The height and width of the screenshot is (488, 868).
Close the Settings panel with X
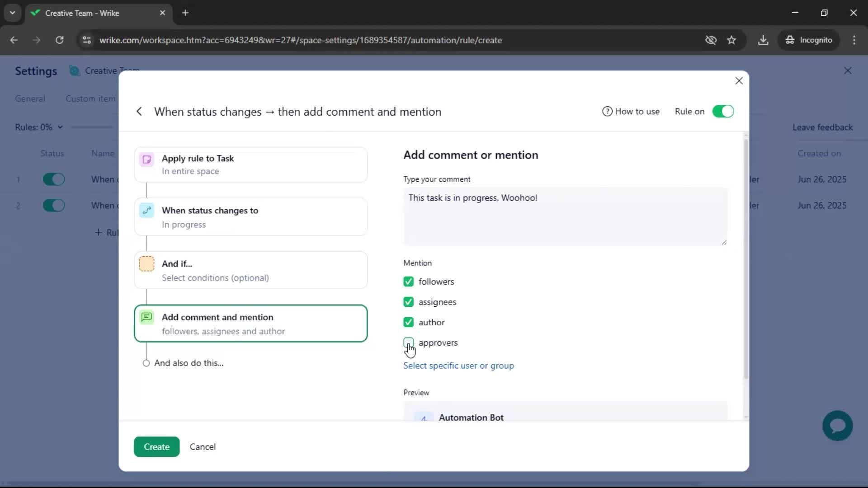(x=848, y=71)
